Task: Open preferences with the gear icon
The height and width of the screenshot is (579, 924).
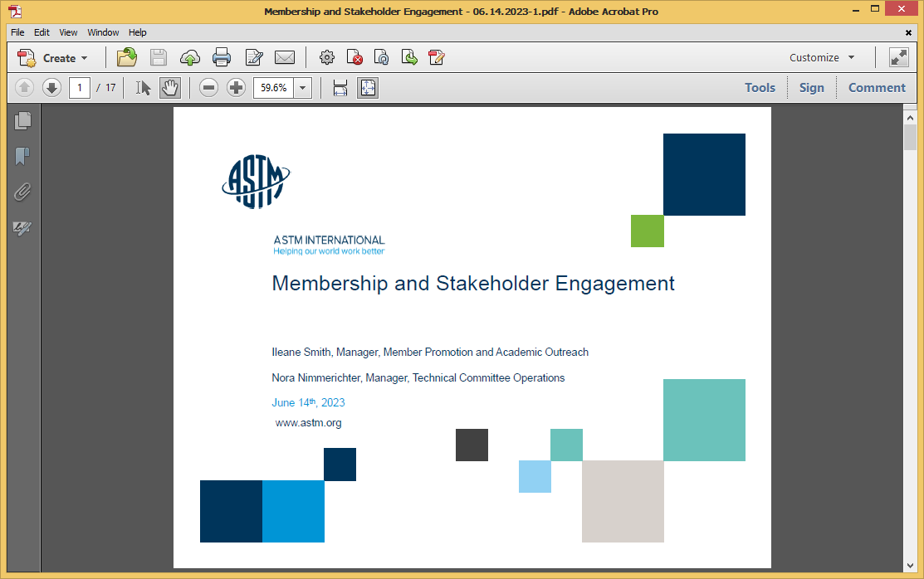Action: (326, 58)
